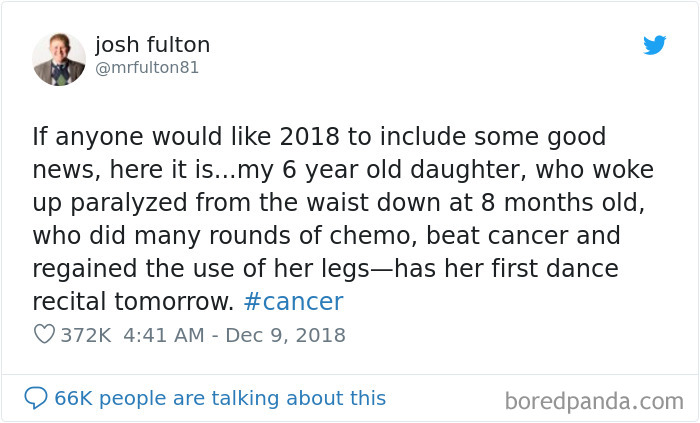Image resolution: width=700 pixels, height=423 pixels.
Task: Click the speech bubble reply icon
Action: pos(36,398)
